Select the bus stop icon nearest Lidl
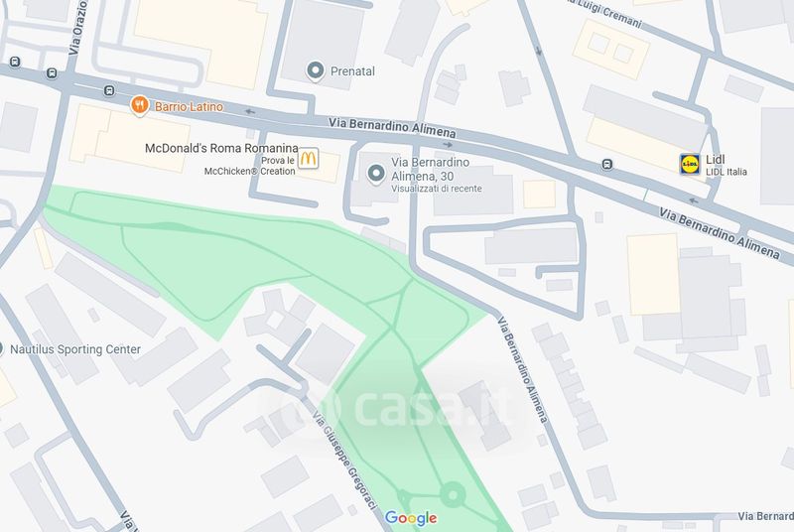This screenshot has height=532, width=794. click(x=607, y=164)
